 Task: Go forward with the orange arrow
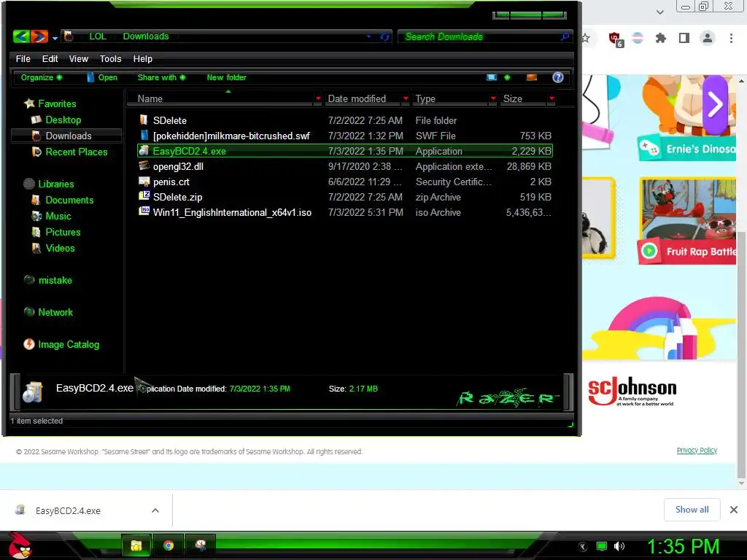coord(39,36)
